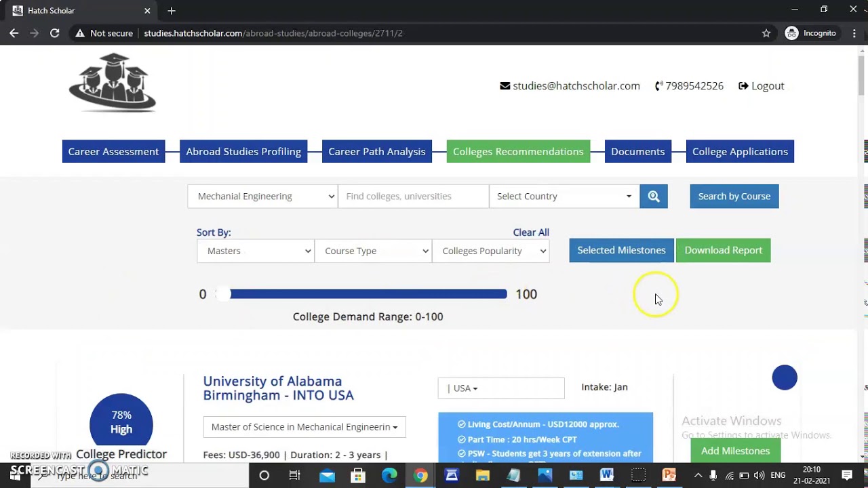Open PowerPoint on the taskbar
This screenshot has height=488, width=868.
[669, 475]
